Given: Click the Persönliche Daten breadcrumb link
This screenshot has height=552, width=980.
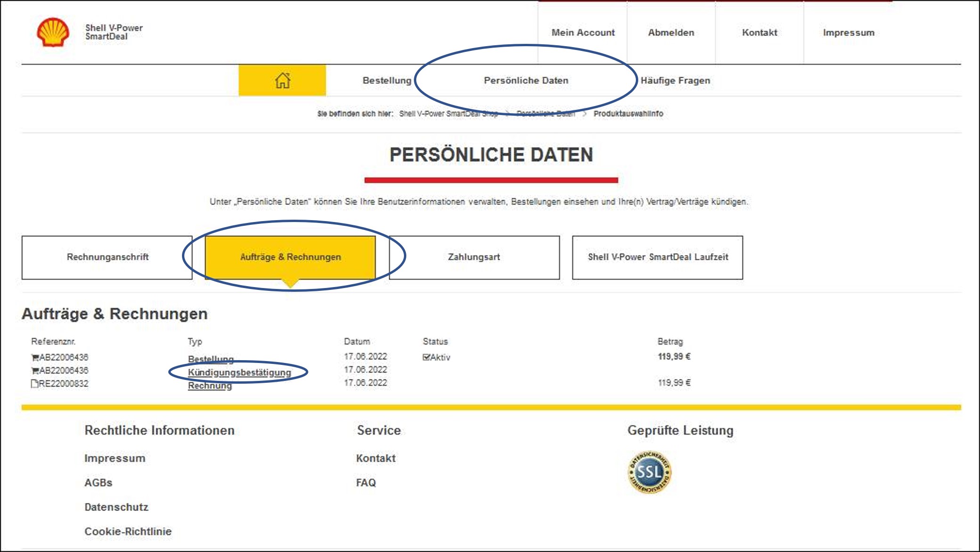Looking at the screenshot, I should (545, 114).
